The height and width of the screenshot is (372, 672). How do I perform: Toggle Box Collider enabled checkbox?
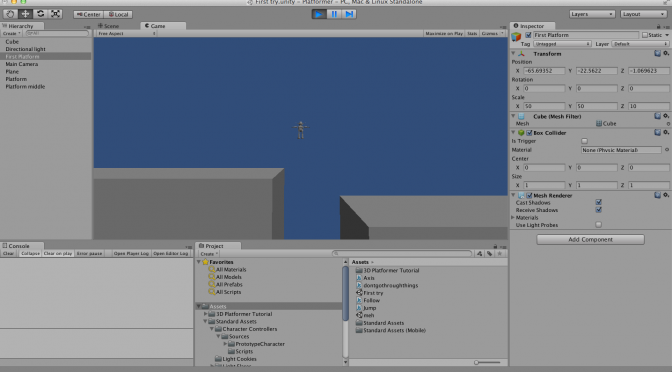tap(529, 133)
